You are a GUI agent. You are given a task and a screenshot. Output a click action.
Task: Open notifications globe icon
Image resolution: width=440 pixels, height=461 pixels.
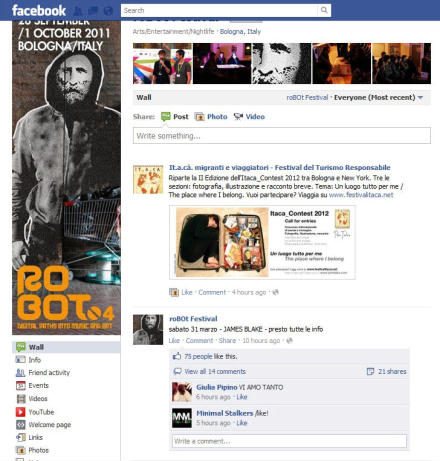click(x=108, y=11)
